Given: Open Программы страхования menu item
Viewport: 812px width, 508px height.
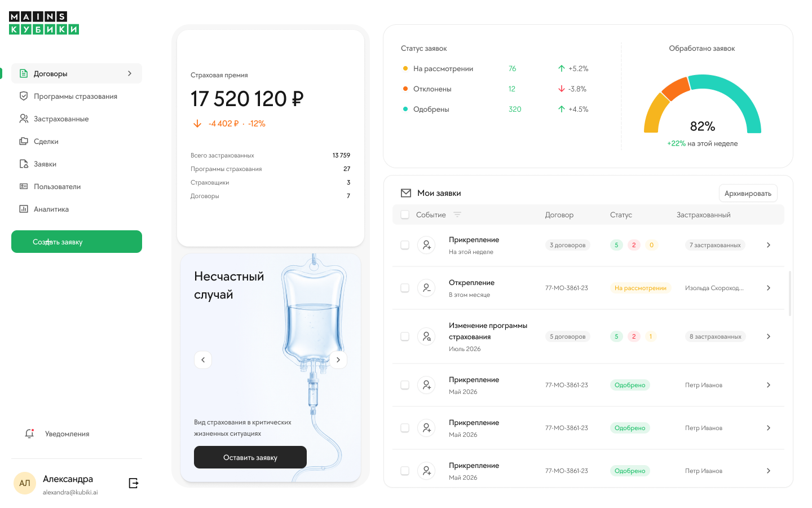Looking at the screenshot, I should (77, 96).
